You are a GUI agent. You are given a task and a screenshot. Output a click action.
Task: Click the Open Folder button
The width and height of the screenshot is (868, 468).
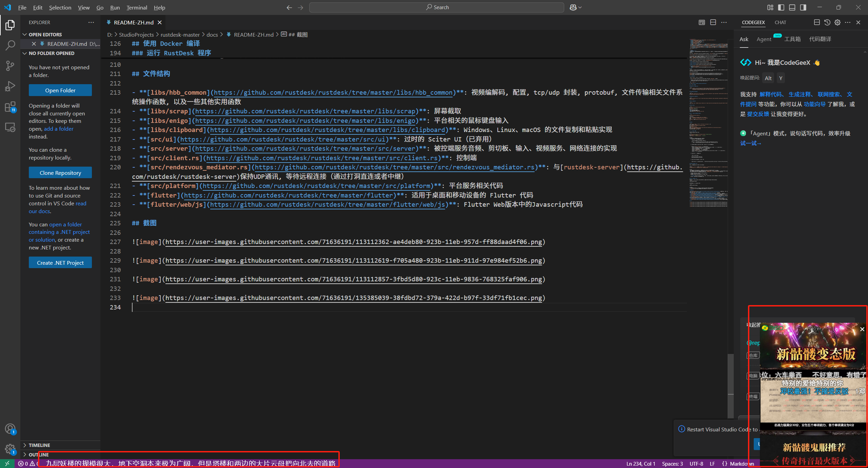coord(60,90)
